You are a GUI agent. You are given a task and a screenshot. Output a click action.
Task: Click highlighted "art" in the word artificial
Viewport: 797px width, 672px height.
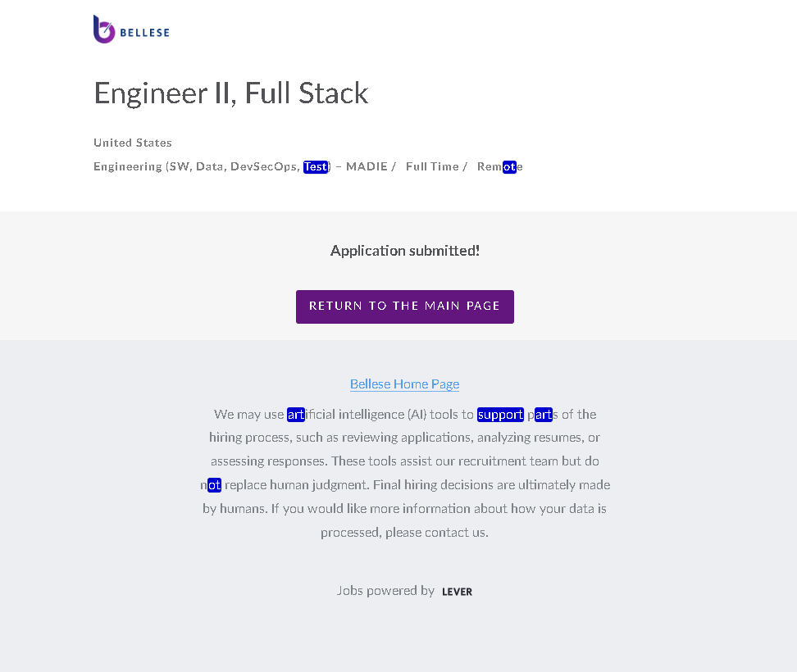(x=296, y=415)
